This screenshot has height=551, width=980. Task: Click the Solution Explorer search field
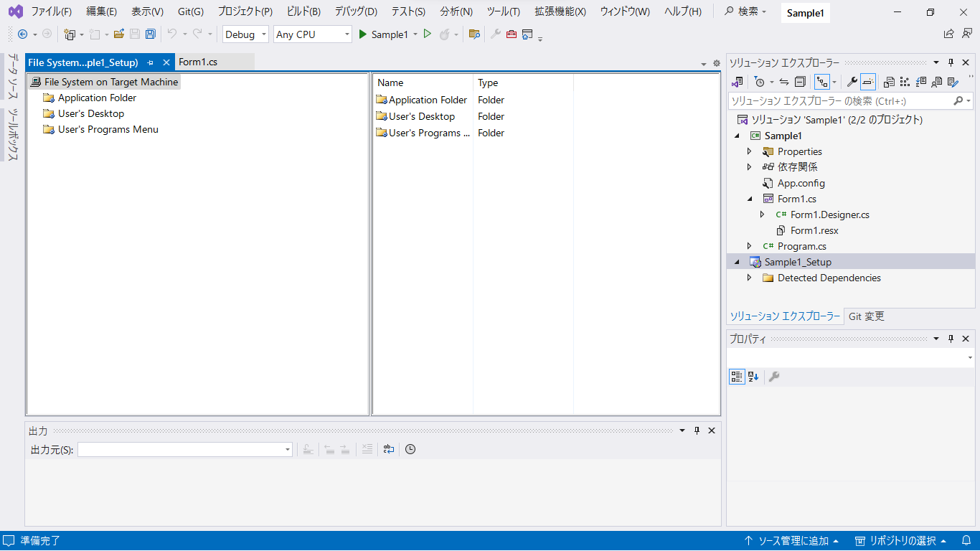[x=839, y=101]
